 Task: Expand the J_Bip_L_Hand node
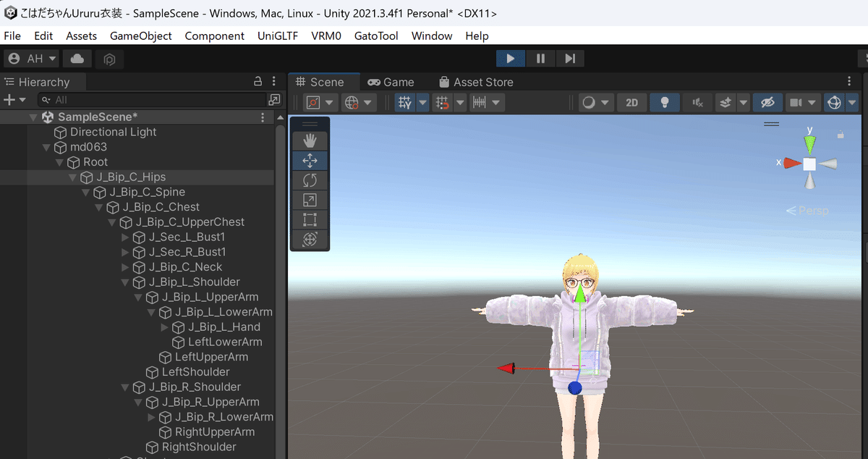point(164,327)
